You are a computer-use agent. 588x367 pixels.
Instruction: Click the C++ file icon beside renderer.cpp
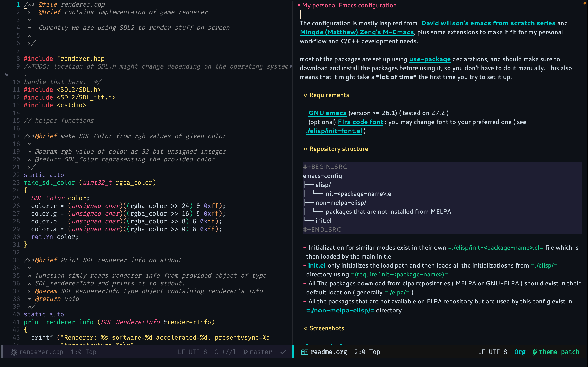point(14,352)
